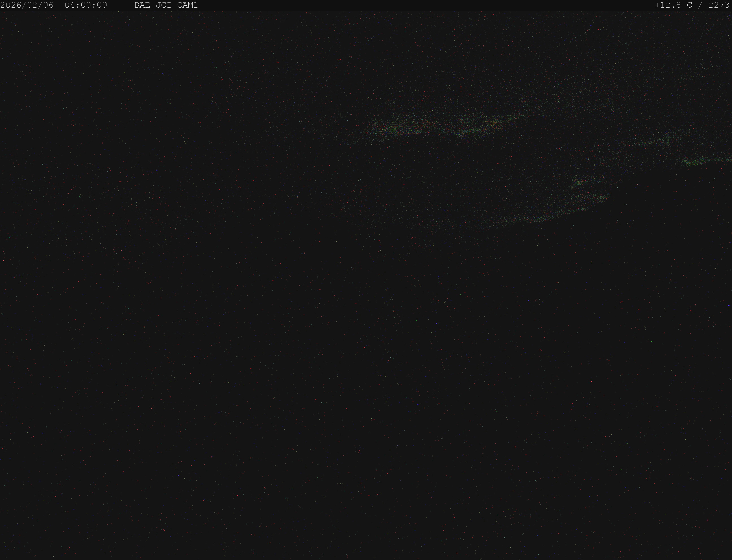Click the C unit letter after temperature
The image size is (732, 560).
click(690, 5)
